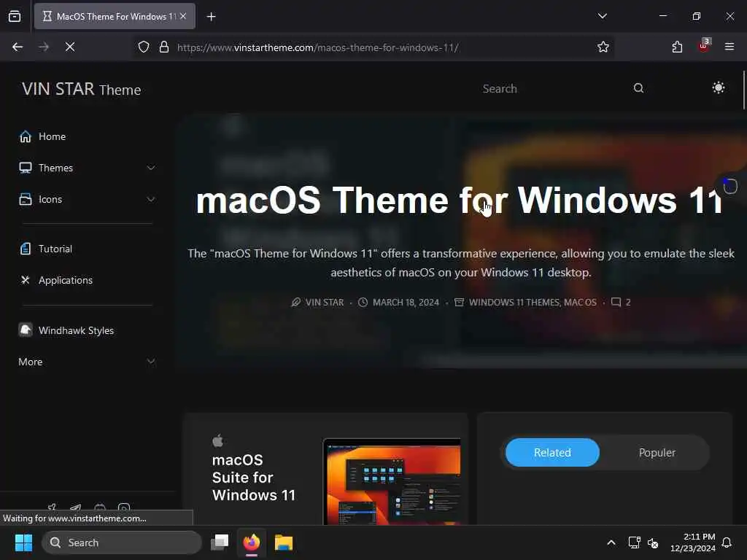Show hidden system tray icons
Screen dimensions: 747x560
point(611,542)
